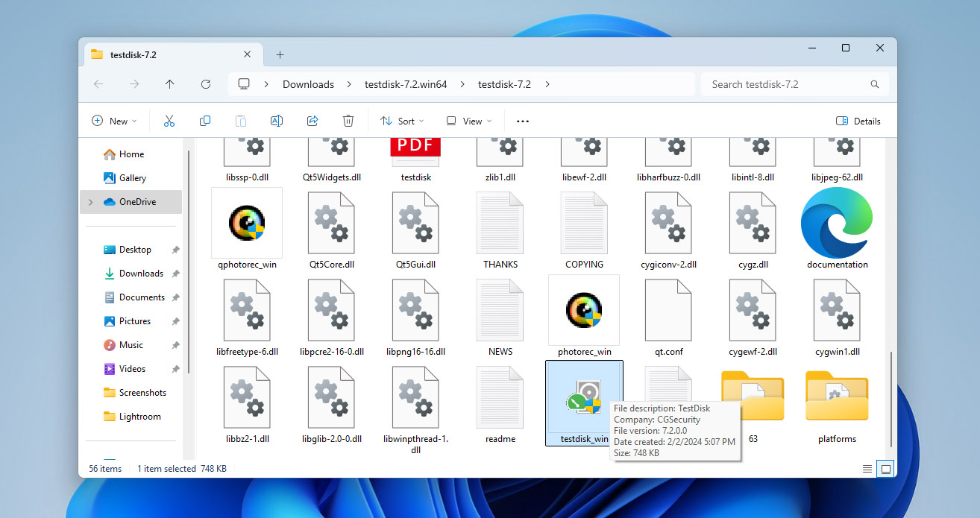Open the View dropdown menu
This screenshot has height=518, width=980.
coord(469,121)
